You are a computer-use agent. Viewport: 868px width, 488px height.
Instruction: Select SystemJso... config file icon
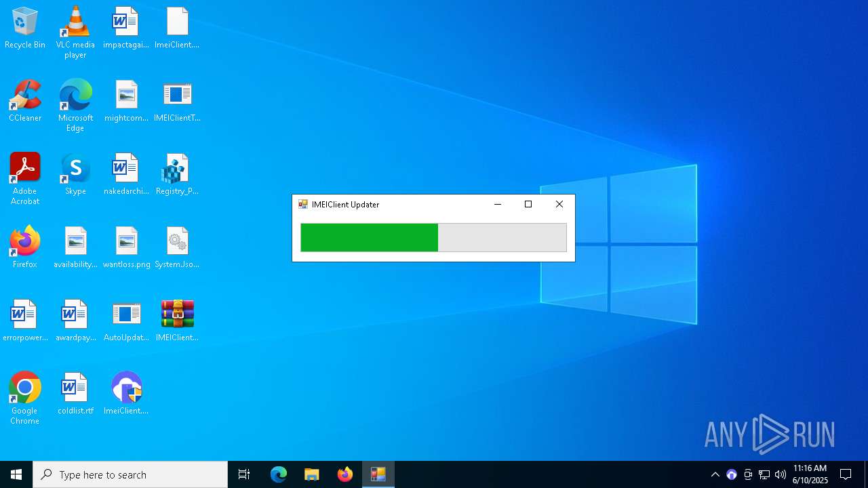(177, 248)
